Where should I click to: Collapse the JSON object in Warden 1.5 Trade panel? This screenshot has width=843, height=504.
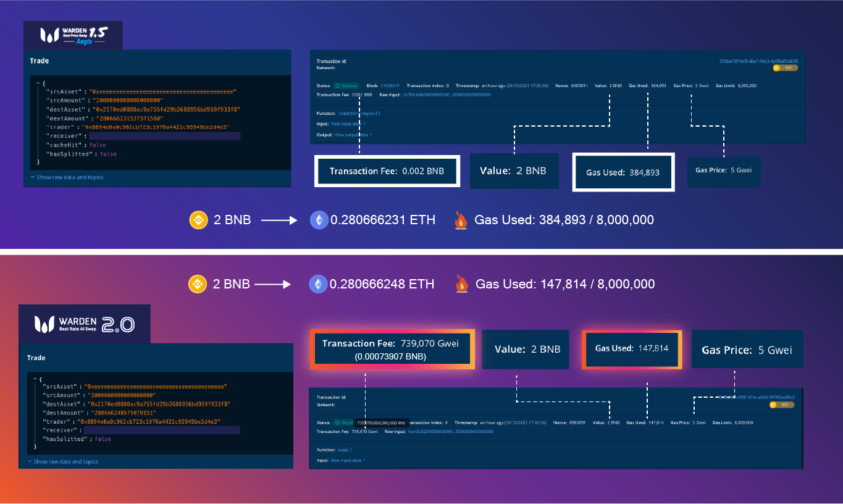click(38, 82)
